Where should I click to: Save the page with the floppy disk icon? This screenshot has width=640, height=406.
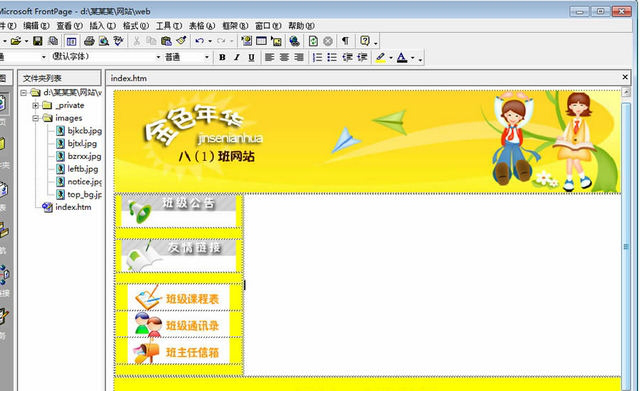(38, 41)
